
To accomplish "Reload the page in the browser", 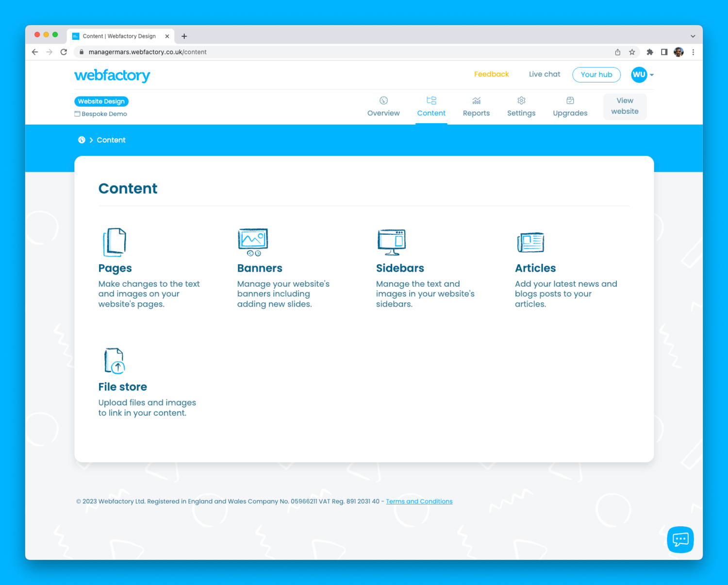I will click(x=64, y=52).
